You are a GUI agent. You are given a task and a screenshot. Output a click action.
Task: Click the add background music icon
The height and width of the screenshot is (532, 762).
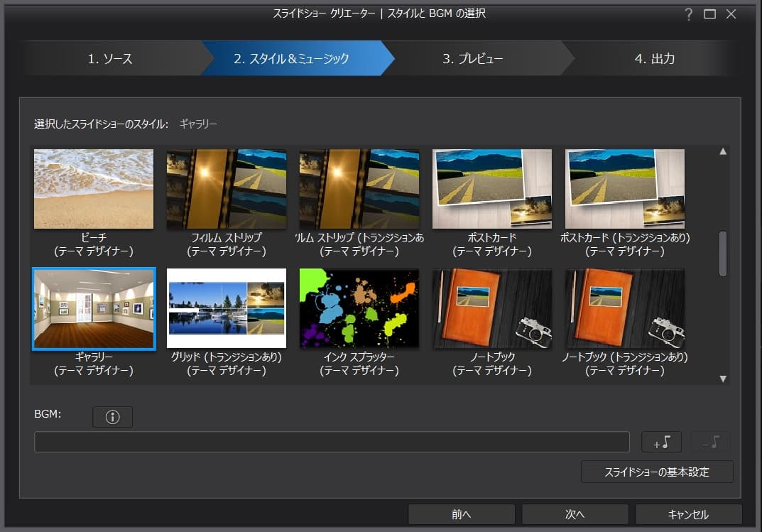point(661,442)
